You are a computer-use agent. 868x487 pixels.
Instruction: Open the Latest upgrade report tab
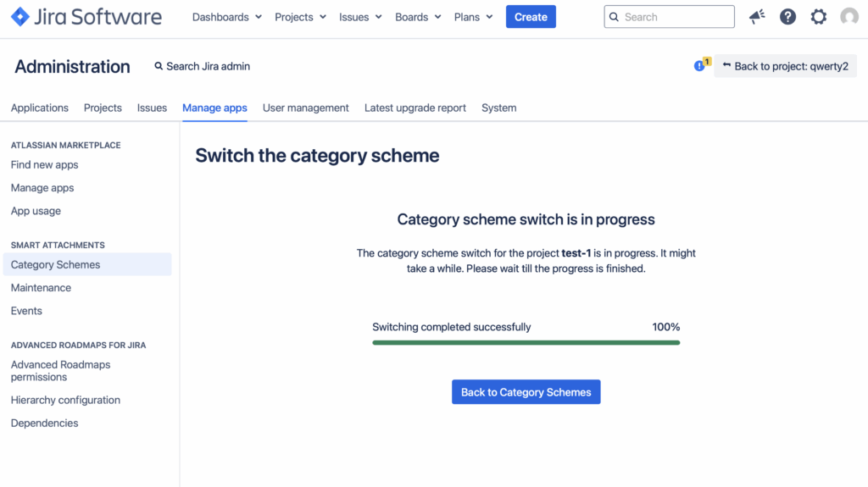[415, 108]
